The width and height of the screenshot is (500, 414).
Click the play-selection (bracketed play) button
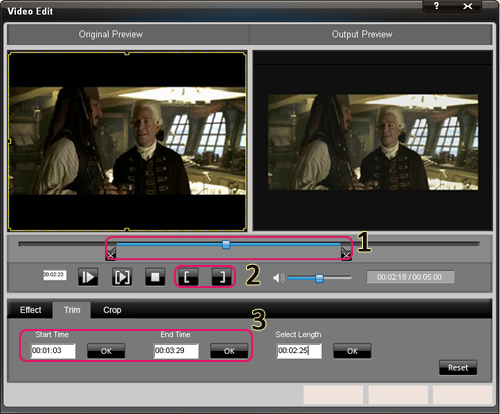pos(122,277)
